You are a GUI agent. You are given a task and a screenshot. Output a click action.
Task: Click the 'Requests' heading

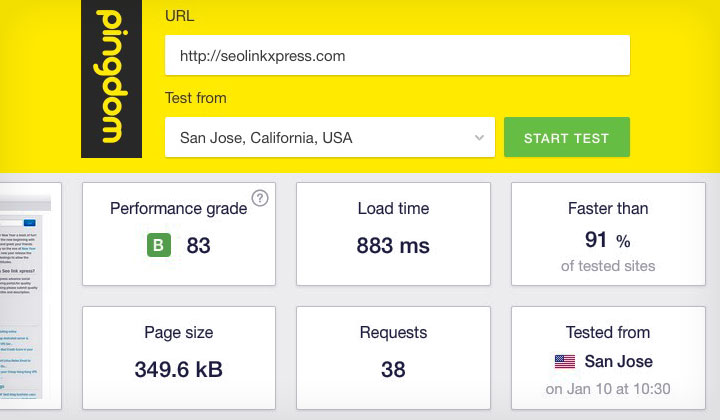pyautogui.click(x=394, y=333)
